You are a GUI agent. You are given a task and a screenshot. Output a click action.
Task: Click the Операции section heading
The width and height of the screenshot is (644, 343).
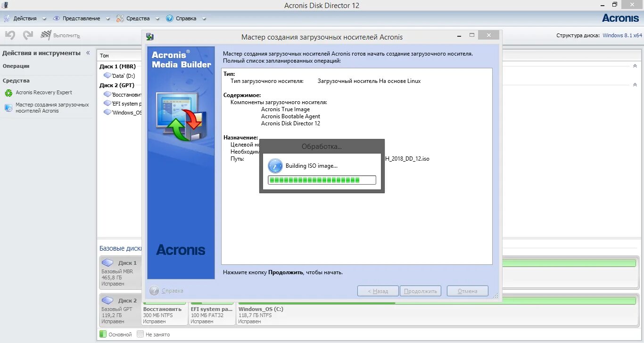(16, 66)
